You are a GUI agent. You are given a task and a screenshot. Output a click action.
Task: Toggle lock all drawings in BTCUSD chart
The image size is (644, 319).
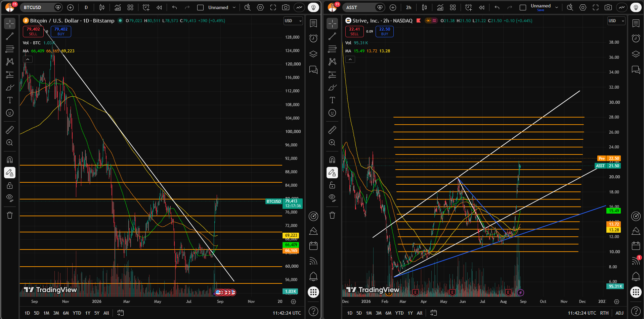(x=10, y=185)
